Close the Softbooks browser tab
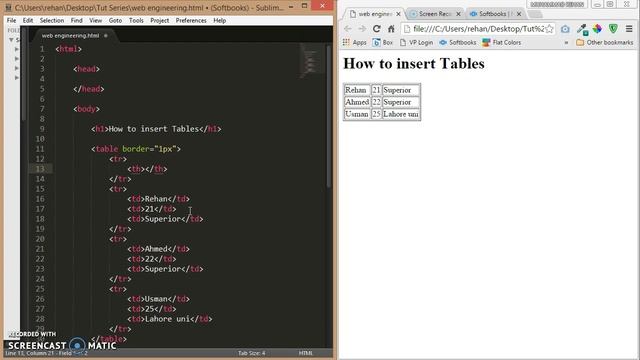Screen dimensions: 640x360 coord(519,14)
